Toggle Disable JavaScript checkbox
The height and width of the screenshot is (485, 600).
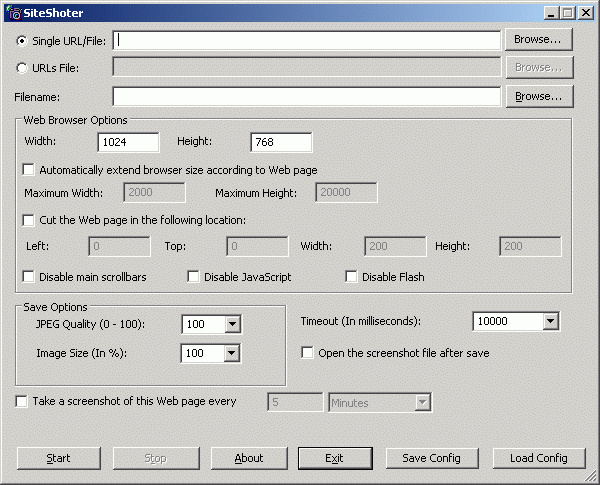(193, 276)
